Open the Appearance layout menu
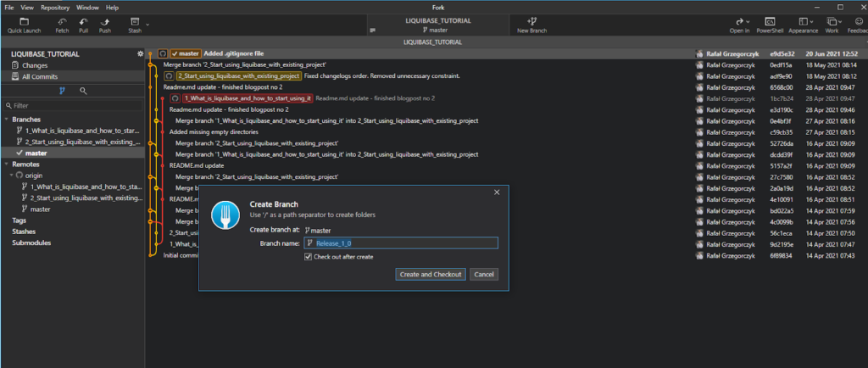 point(803,25)
